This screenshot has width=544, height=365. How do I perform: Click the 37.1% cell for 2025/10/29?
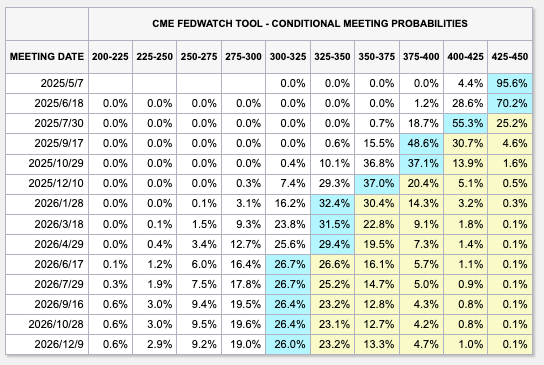(x=421, y=163)
